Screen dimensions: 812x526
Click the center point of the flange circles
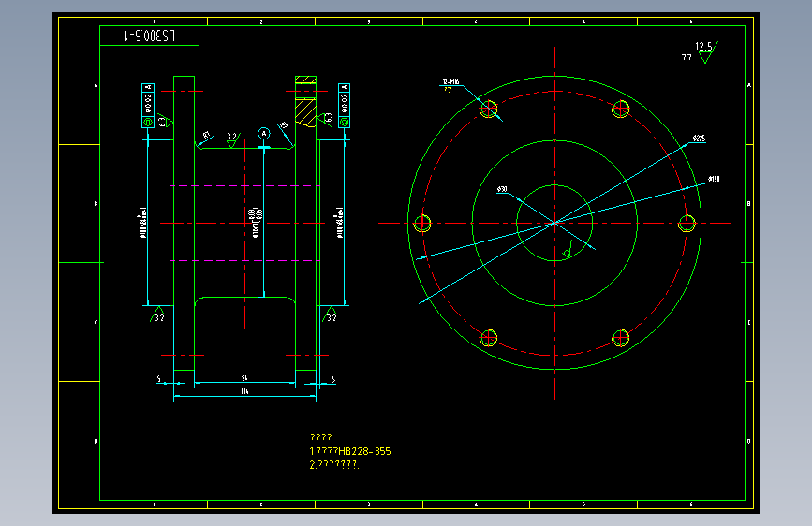(x=554, y=223)
